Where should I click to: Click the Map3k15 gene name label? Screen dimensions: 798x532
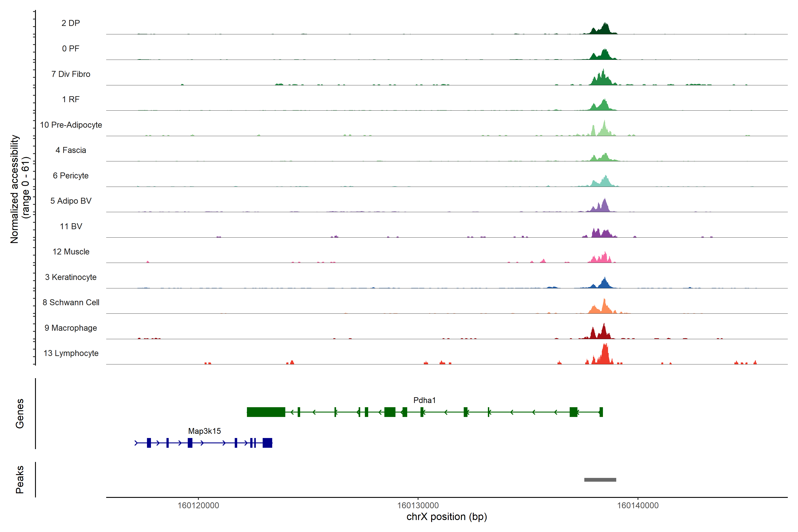pos(204,431)
